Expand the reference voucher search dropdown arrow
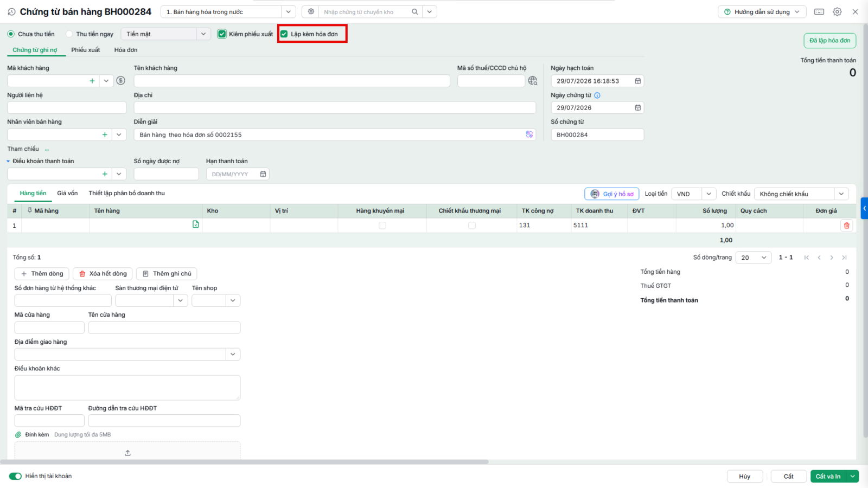The width and height of the screenshot is (868, 488). [x=430, y=12]
